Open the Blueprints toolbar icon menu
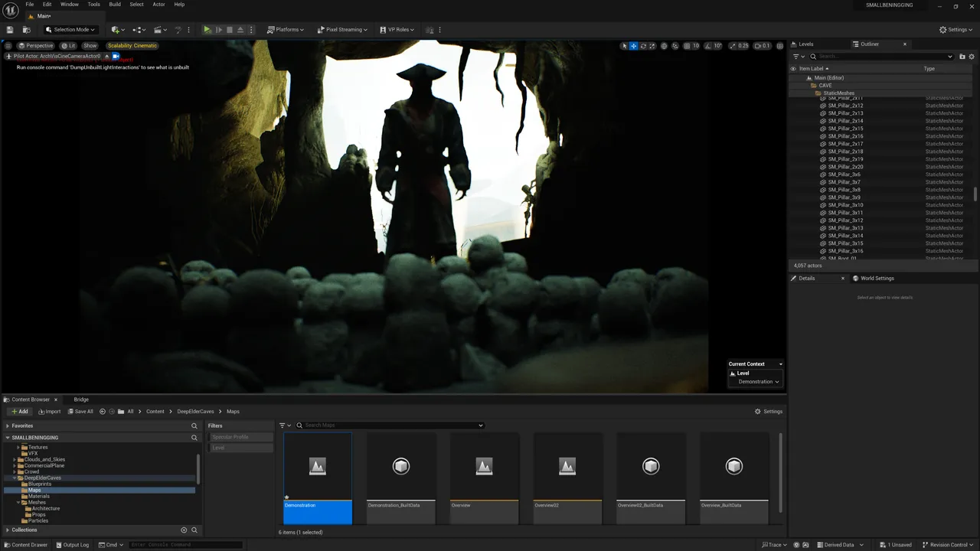 [x=139, y=30]
